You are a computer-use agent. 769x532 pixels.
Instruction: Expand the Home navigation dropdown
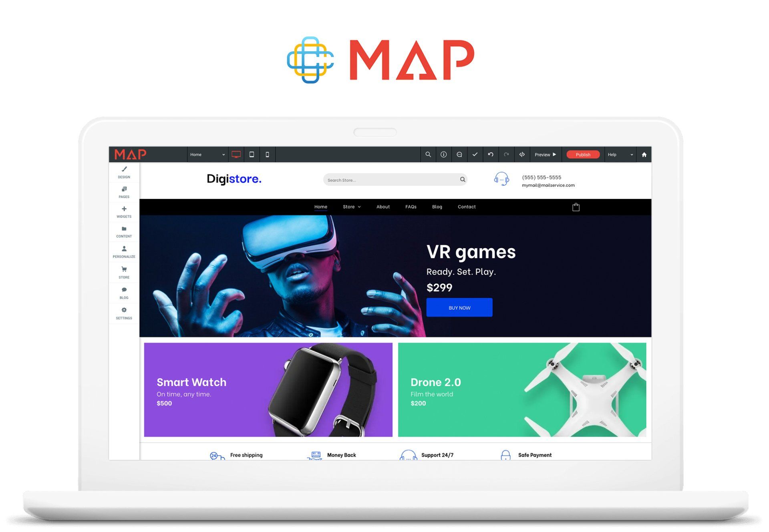tap(222, 154)
